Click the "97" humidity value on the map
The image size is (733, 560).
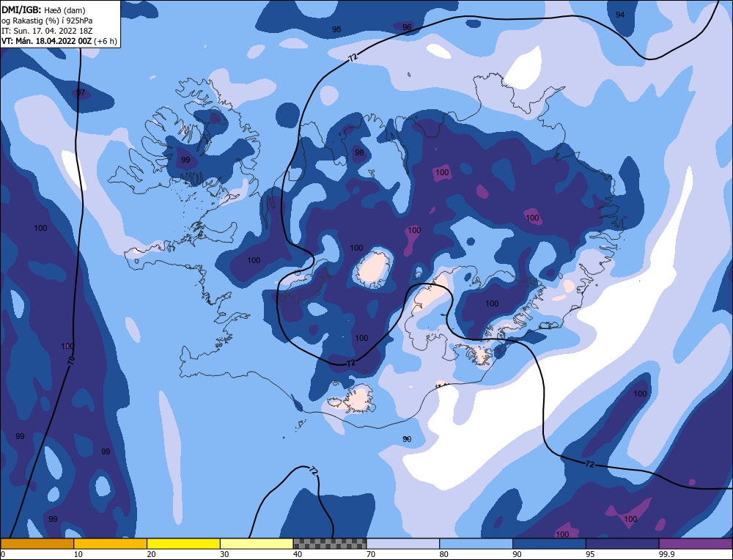(81, 92)
